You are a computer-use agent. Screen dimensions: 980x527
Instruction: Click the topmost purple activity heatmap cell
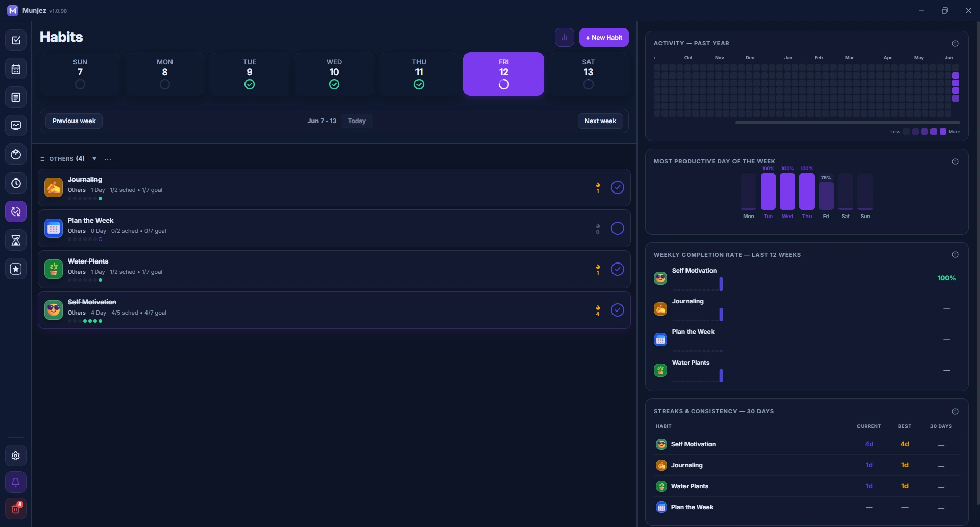(x=955, y=75)
